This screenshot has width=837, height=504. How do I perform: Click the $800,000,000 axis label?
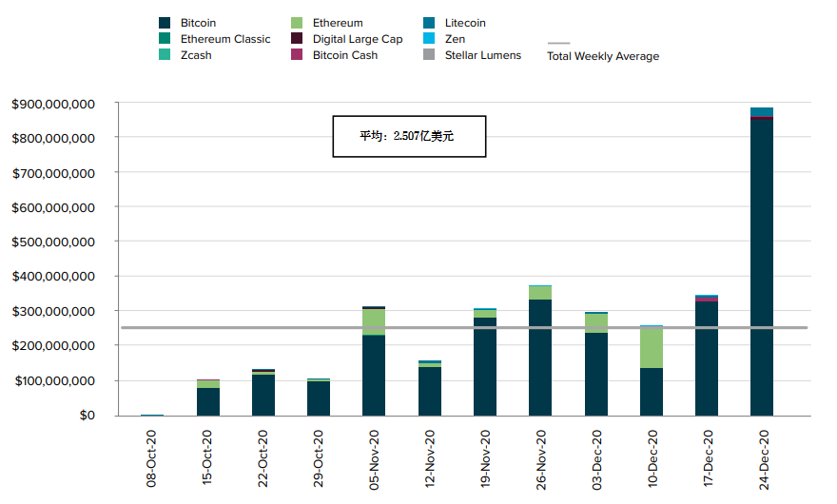(53, 138)
